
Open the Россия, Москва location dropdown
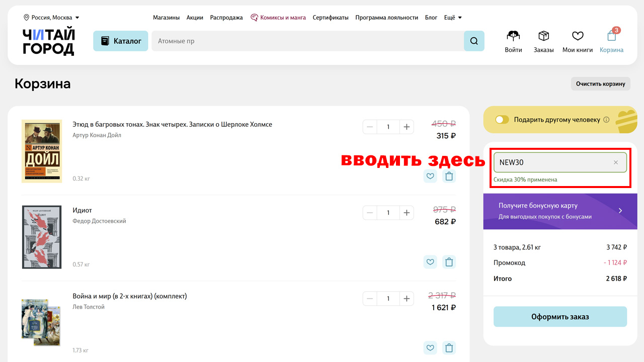(51, 18)
